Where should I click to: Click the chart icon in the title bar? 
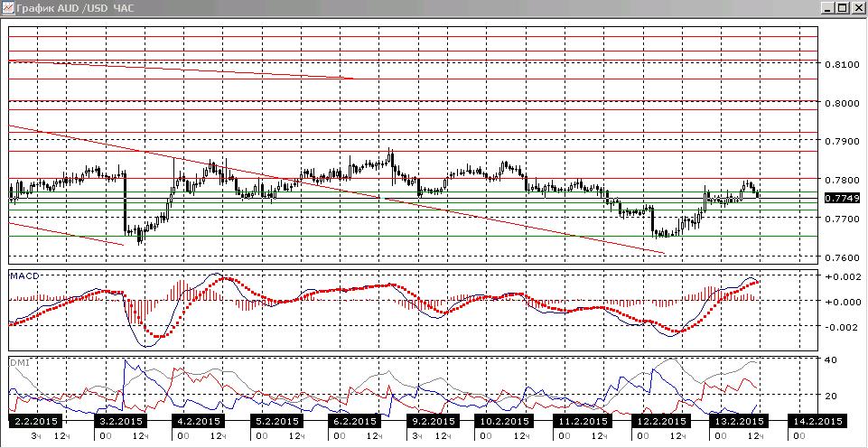7,8
